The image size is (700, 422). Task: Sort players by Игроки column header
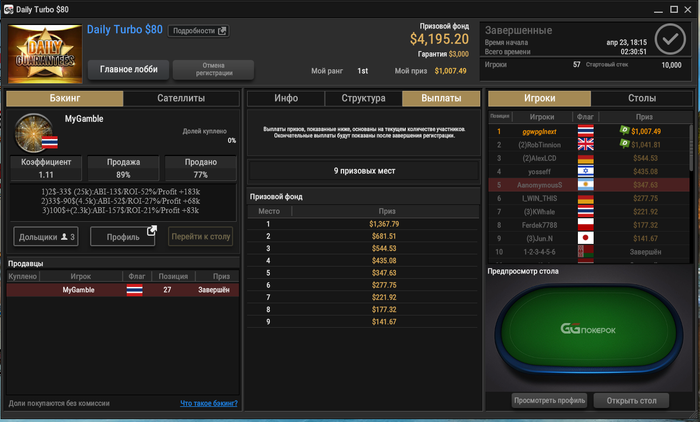(x=542, y=117)
